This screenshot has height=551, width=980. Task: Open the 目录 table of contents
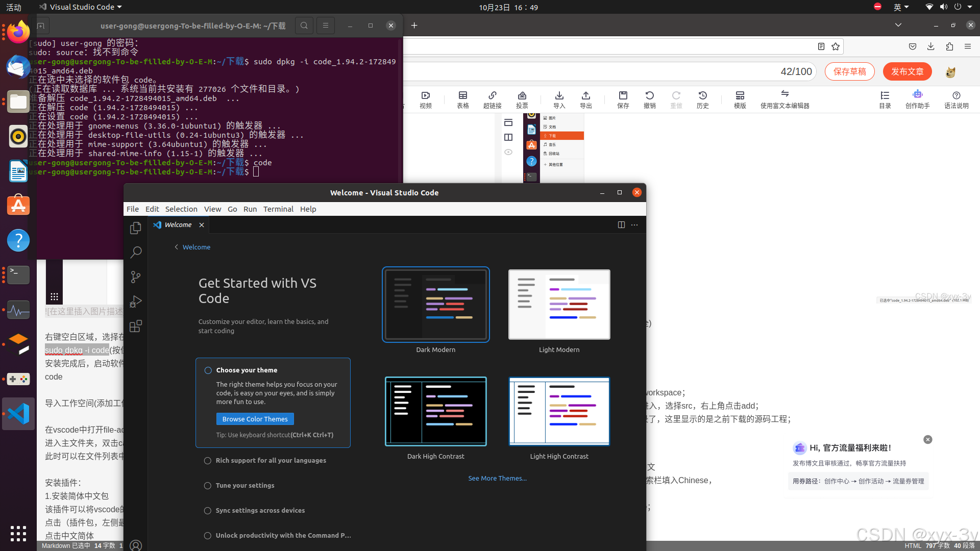(x=885, y=99)
